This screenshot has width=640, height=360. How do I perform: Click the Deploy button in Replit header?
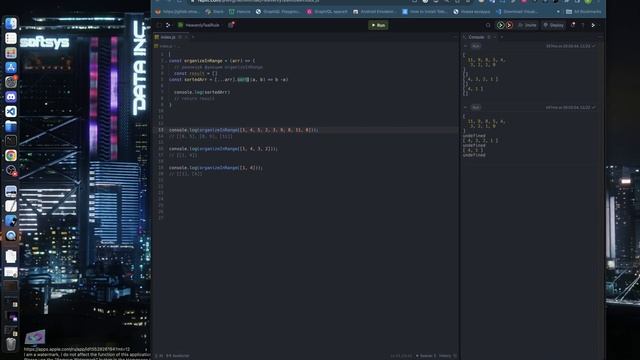tap(553, 25)
